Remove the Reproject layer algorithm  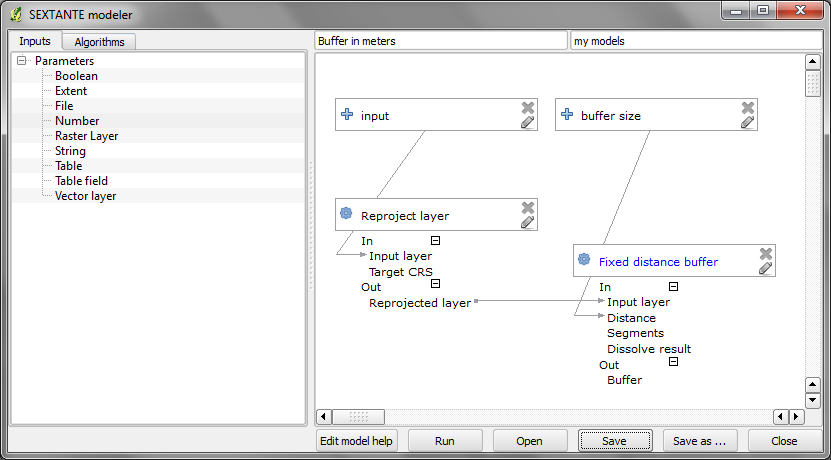[x=528, y=207]
